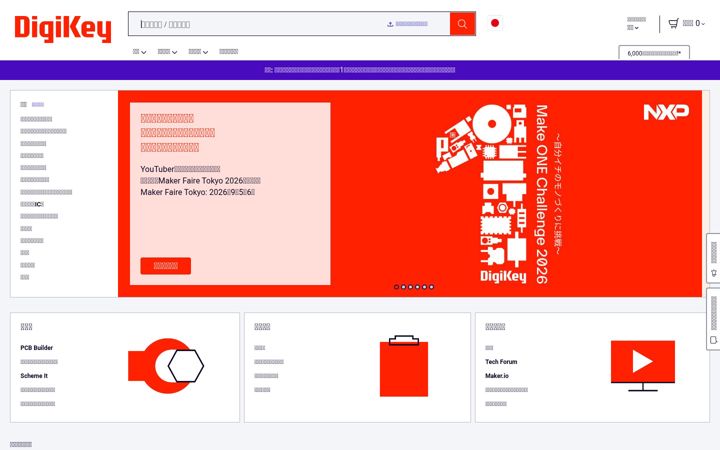Image resolution: width=720 pixels, height=450 pixels.
Task: Click the wrench and hex nut tools icon
Action: click(166, 366)
